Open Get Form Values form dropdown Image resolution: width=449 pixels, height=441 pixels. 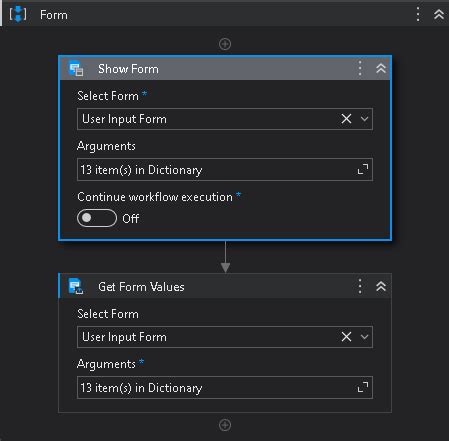(365, 337)
